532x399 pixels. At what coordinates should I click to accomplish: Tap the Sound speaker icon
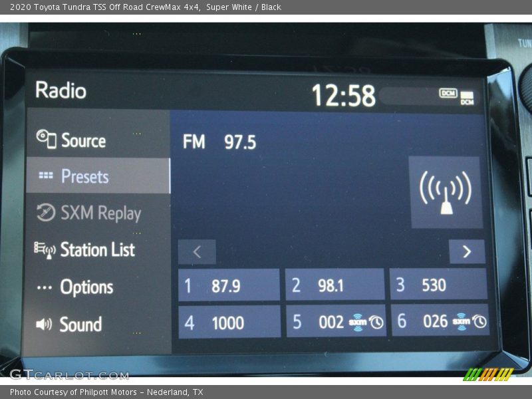pyautogui.click(x=44, y=325)
